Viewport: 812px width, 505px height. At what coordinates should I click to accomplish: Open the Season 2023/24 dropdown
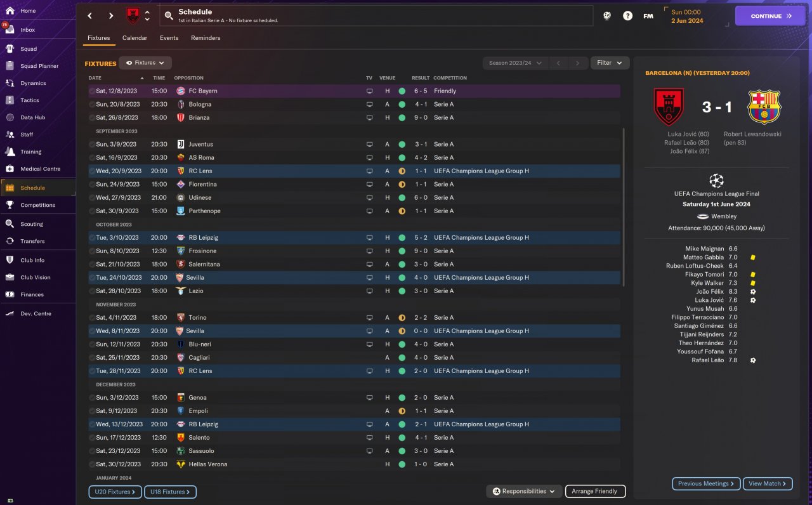515,63
